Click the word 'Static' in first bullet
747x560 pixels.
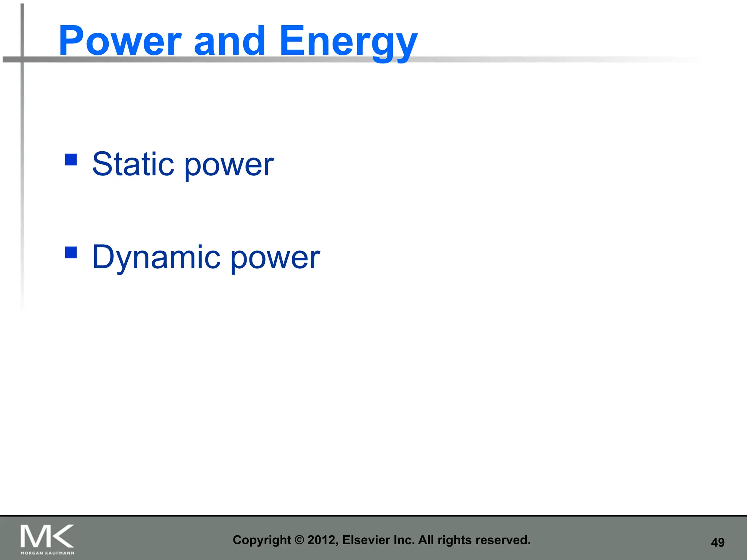click(x=133, y=164)
